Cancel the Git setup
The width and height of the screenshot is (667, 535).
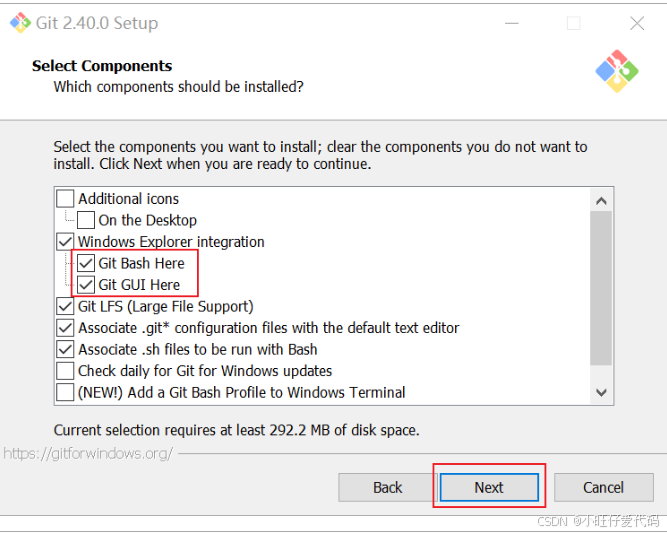pos(604,487)
